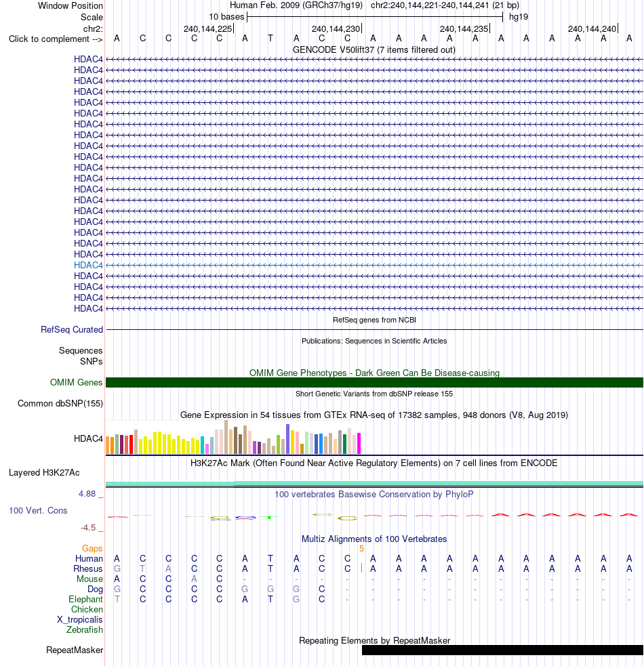The width and height of the screenshot is (644, 666).
Task: Click the 'hg19' label beside the scale bar
Action: pos(519,17)
